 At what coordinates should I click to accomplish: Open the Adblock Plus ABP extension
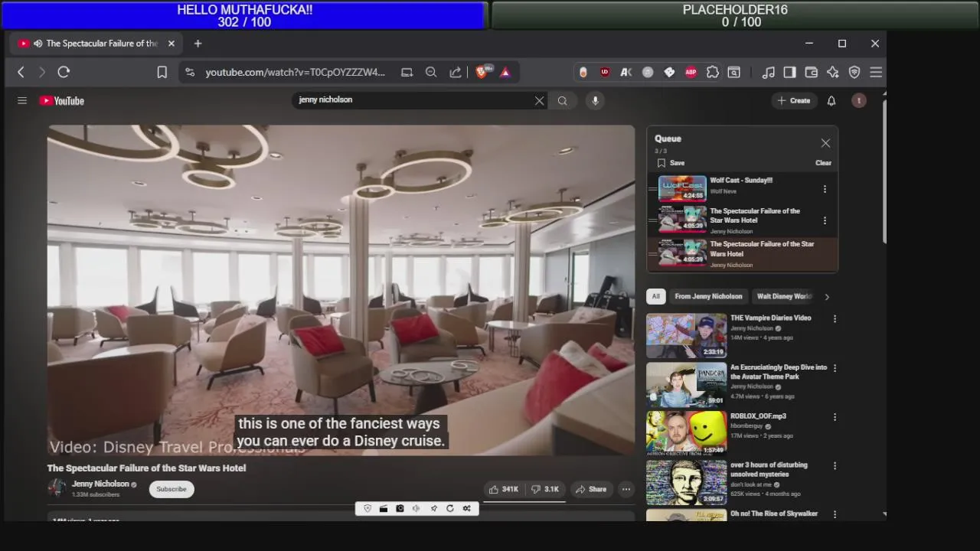[x=691, y=72]
